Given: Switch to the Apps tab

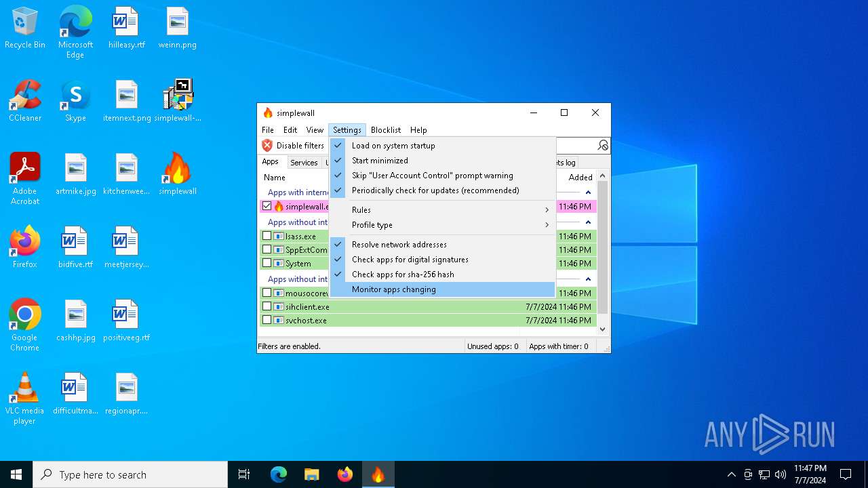Looking at the screenshot, I should 271,162.
